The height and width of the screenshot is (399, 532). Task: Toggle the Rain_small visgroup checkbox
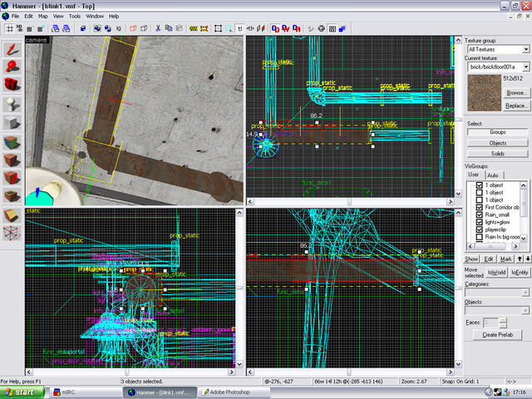(480, 214)
